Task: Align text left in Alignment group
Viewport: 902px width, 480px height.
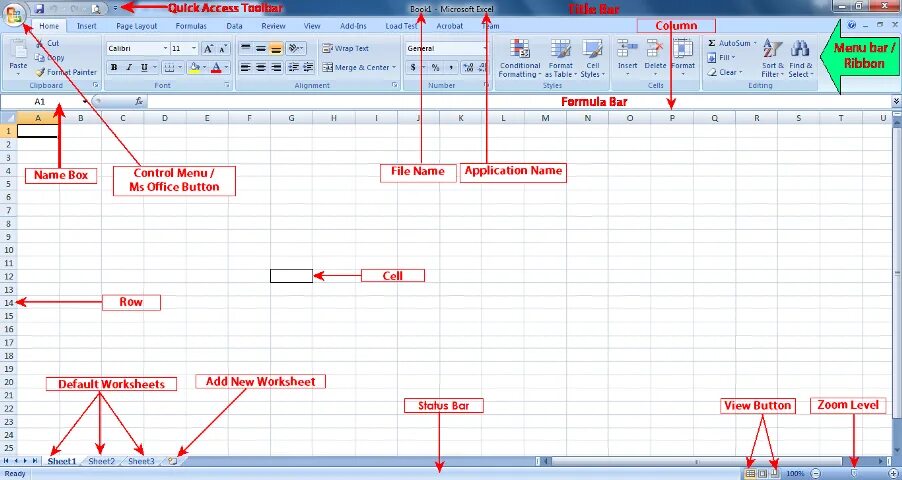Action: [x=246, y=67]
